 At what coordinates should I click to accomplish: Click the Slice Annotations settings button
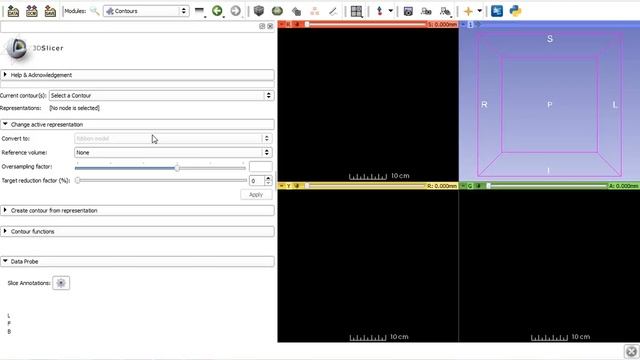click(x=61, y=283)
